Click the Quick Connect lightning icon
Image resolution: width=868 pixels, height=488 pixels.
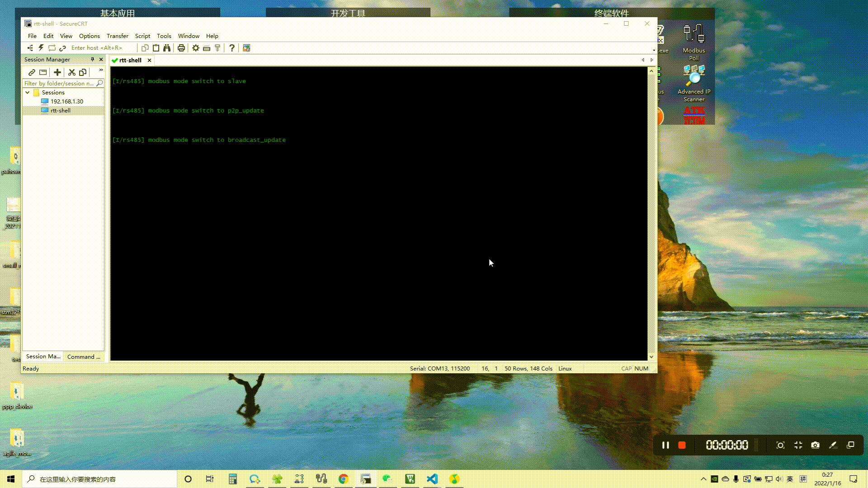tap(41, 48)
